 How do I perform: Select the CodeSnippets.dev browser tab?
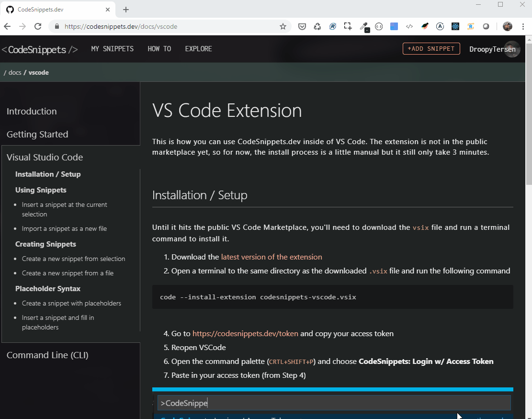pyautogui.click(x=57, y=10)
